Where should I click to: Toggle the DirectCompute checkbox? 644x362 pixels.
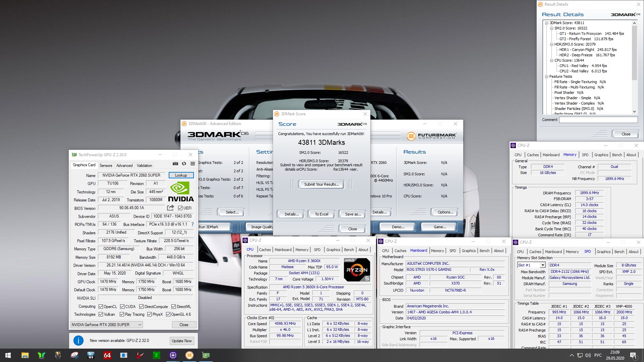point(141,307)
